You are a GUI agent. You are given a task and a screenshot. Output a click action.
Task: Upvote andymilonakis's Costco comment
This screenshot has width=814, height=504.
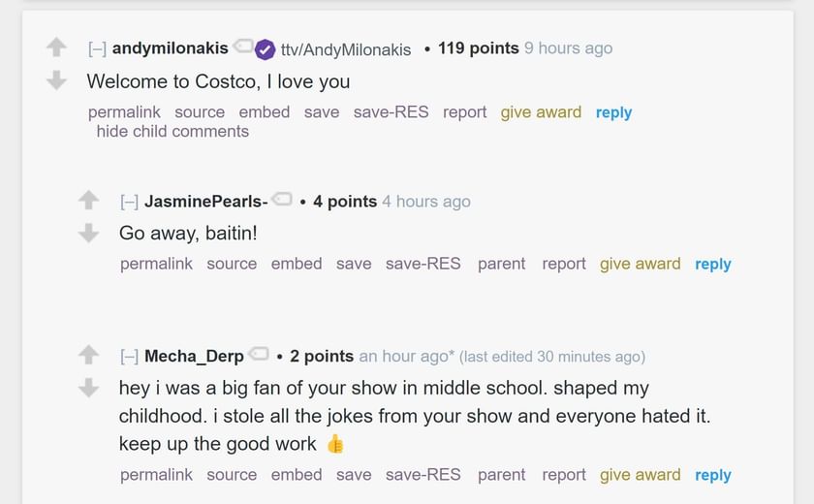click(57, 47)
